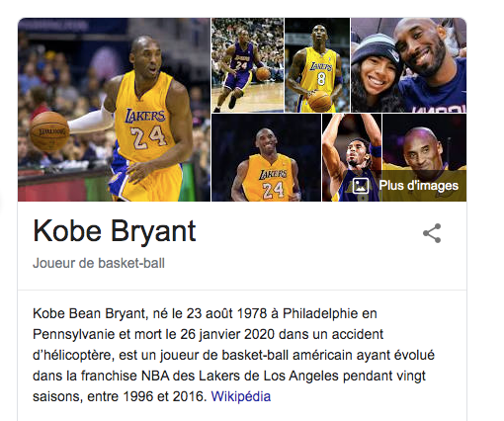The height and width of the screenshot is (421, 504).
Task: Click the word Philadelphie in the description
Action: click(x=320, y=313)
